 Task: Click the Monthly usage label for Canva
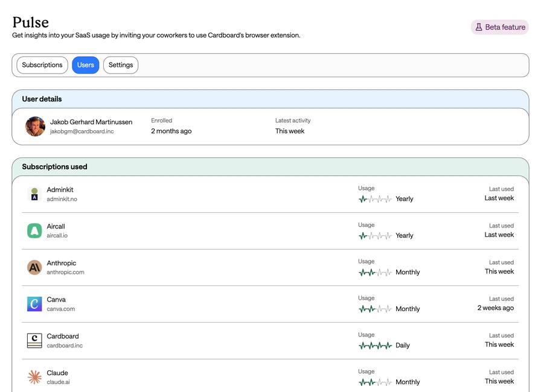tap(408, 309)
